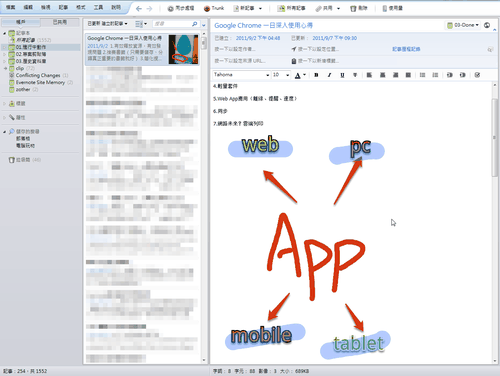Open the fifth menu bar item (Format)
The height and width of the screenshot is (376, 500).
[81, 7]
